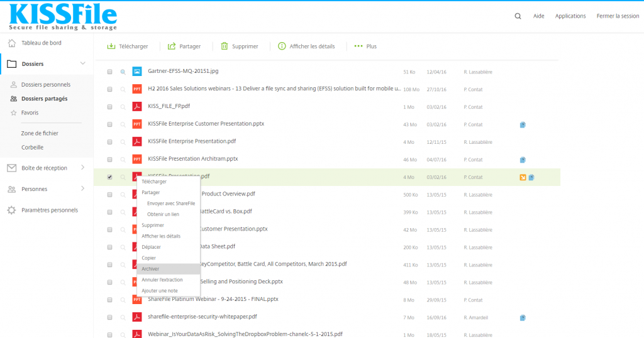644x338 pixels.
Task: Click Favoris in sidebar
Action: [x=30, y=112]
